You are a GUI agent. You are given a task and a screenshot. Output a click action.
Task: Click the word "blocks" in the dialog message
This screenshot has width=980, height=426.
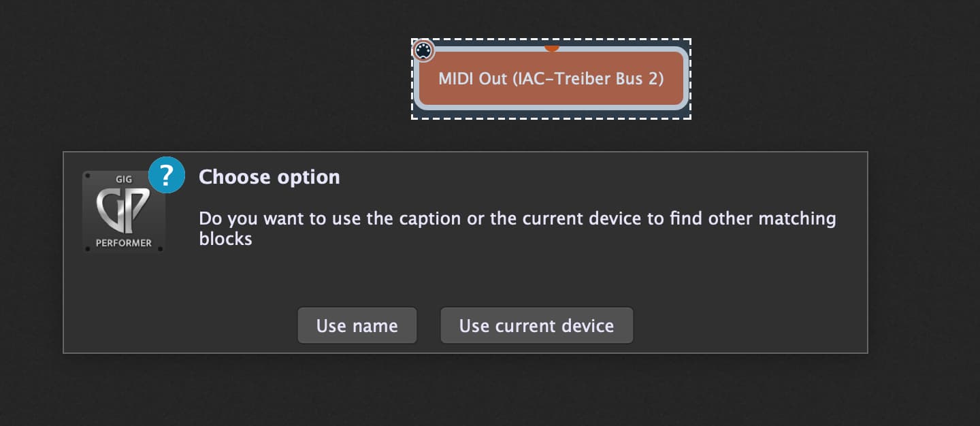click(225, 239)
